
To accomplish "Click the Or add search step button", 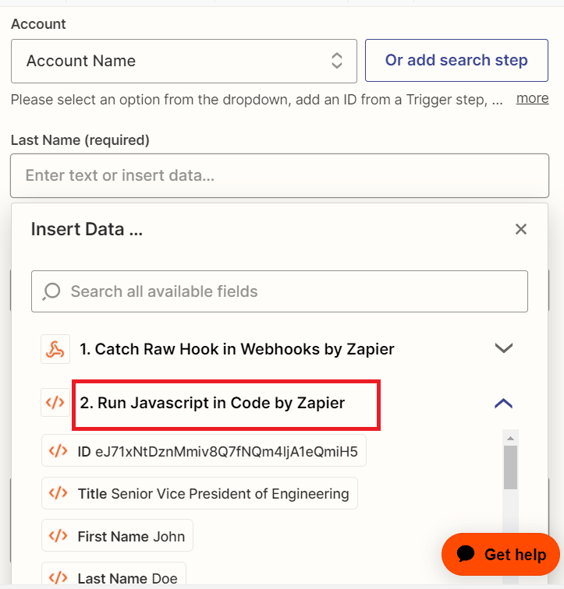I will point(457,60).
